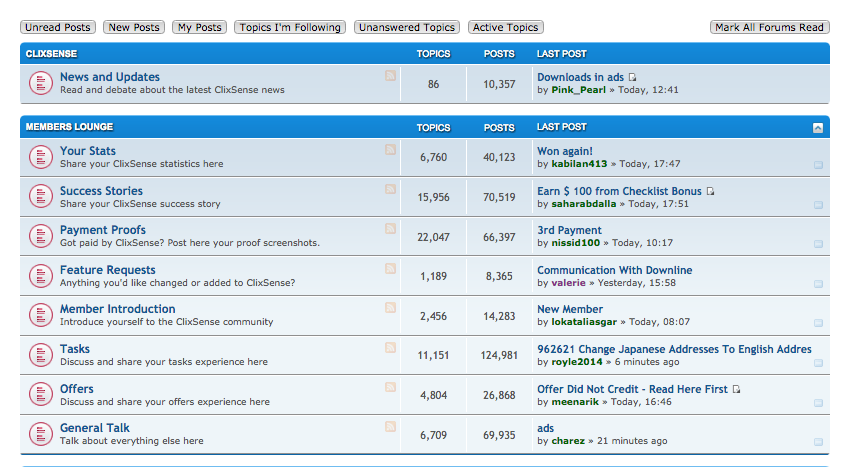Open 'New Member' last post
844x467 pixels.
(x=570, y=309)
